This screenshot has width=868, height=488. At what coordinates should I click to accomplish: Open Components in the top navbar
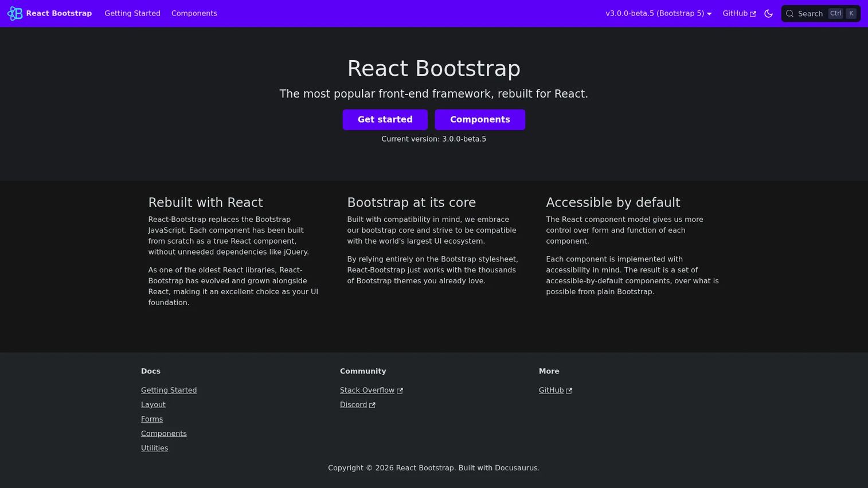pyautogui.click(x=194, y=13)
